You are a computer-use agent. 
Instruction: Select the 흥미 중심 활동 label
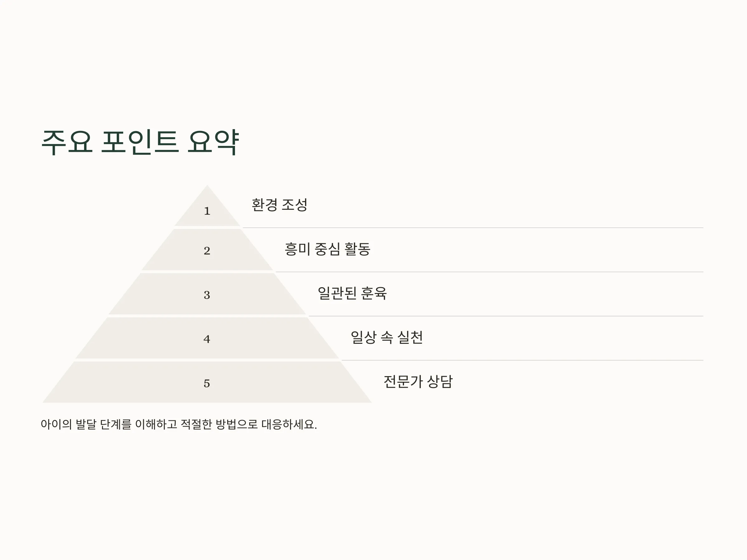coord(327,249)
